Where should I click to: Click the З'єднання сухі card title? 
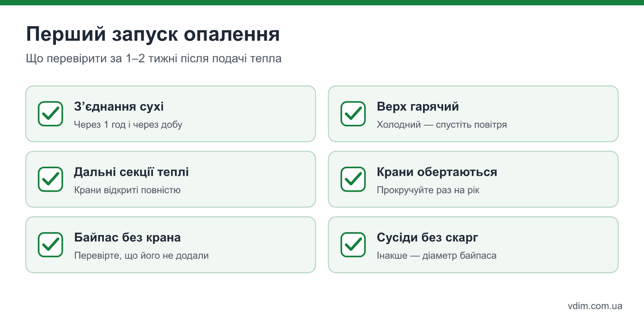119,107
